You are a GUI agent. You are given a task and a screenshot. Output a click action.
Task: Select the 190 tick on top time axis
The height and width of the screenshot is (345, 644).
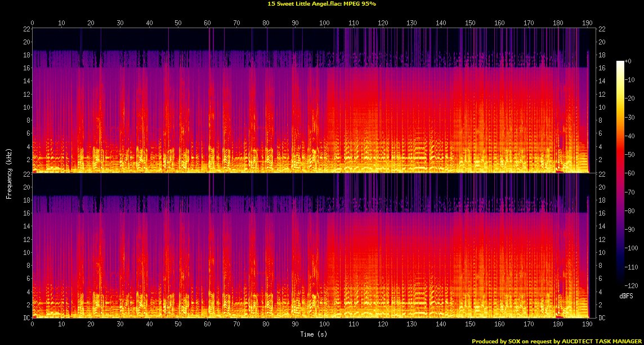587,23
